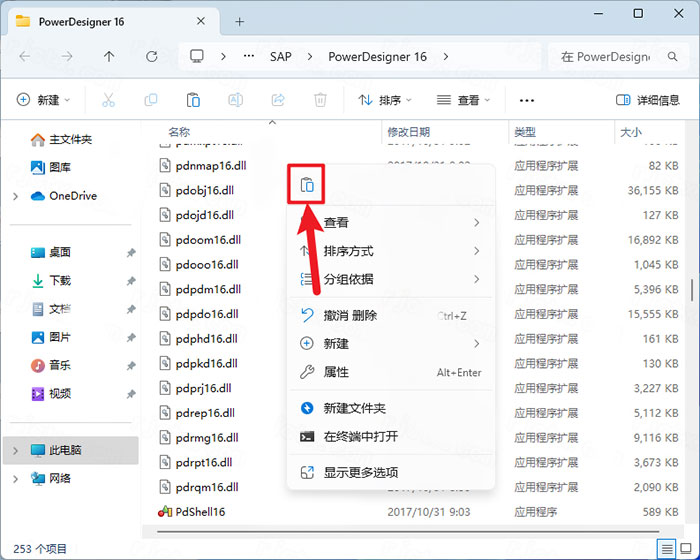Image resolution: width=700 pixels, height=560 pixels.
Task: Choose Open in Terminal (在终端中打开)
Action: 391,436
